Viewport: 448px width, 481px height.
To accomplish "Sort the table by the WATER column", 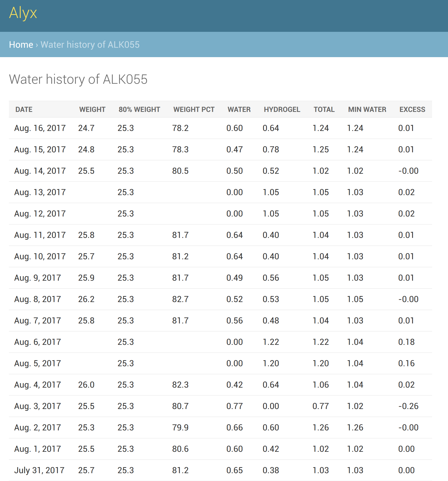I will click(x=239, y=109).
